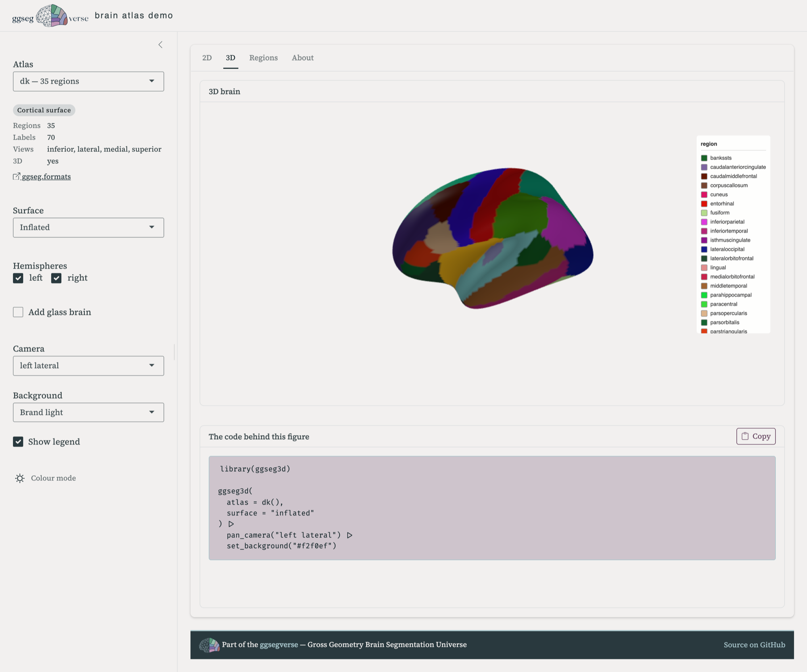The height and width of the screenshot is (672, 807).
Task: Click the entorhinal legend colour swatch
Action: click(704, 204)
